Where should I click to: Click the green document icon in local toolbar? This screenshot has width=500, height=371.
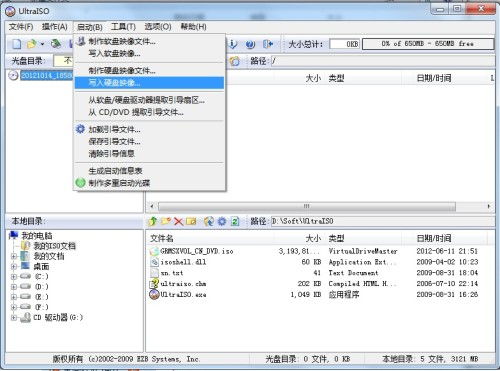coord(235,221)
